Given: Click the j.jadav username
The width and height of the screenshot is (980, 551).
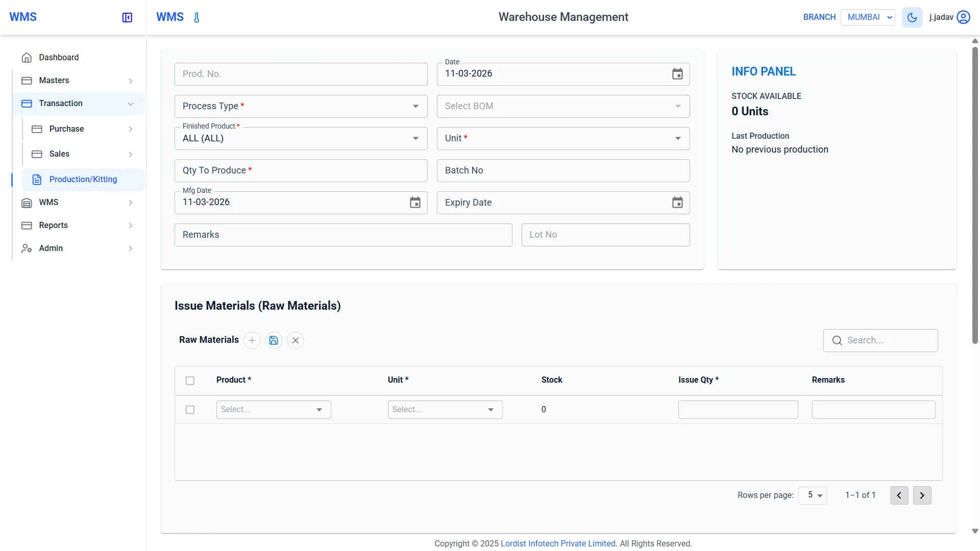Looking at the screenshot, I should tap(941, 17).
